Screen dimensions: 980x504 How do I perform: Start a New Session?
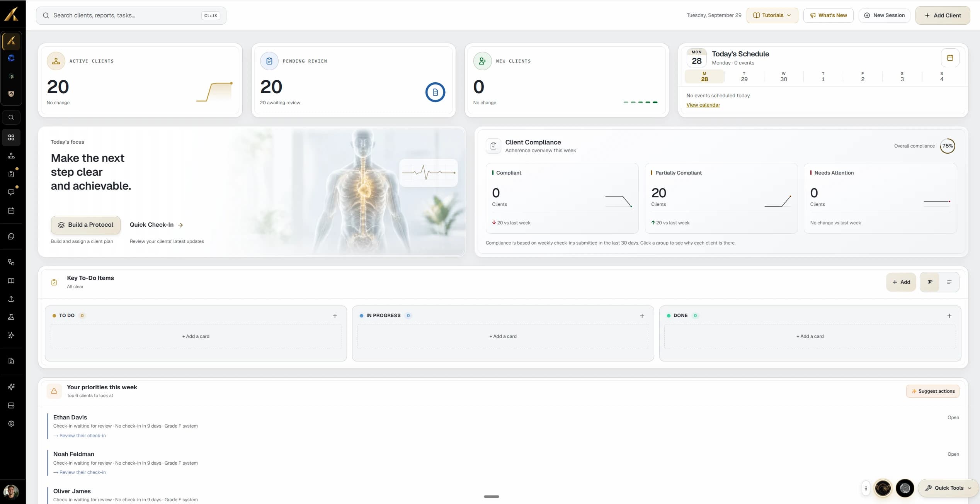coord(884,15)
